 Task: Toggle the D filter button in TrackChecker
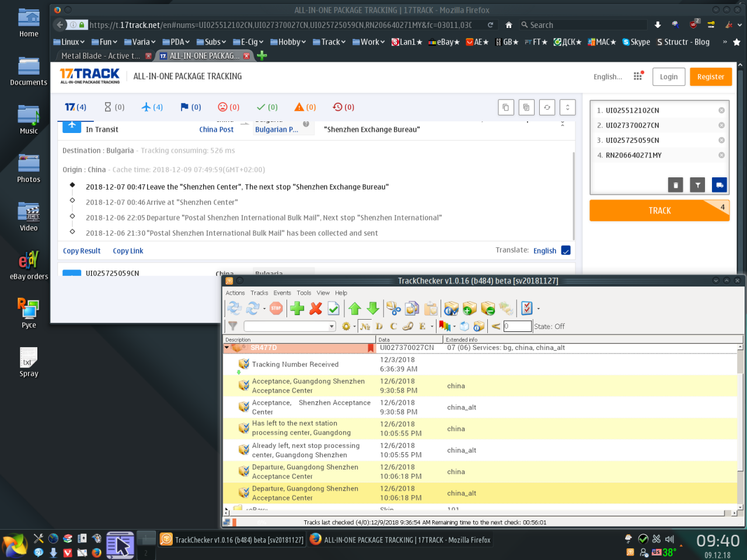[379, 326]
